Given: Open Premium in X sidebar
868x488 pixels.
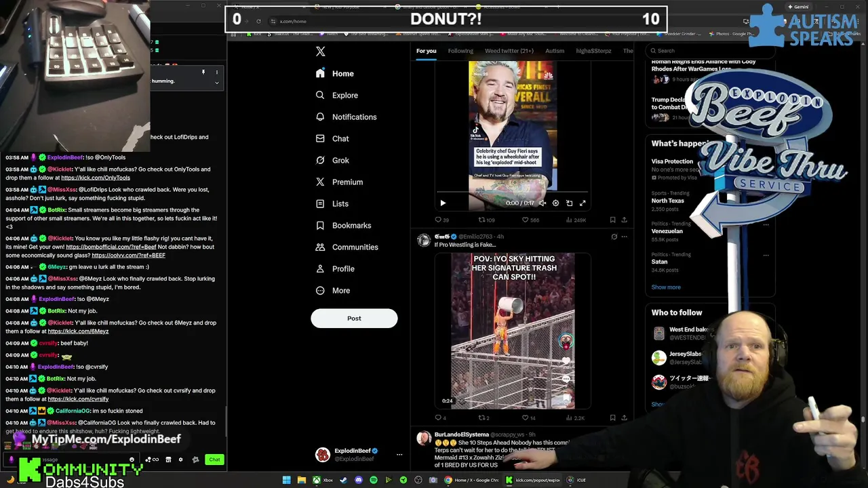Looking at the screenshot, I should (x=339, y=182).
